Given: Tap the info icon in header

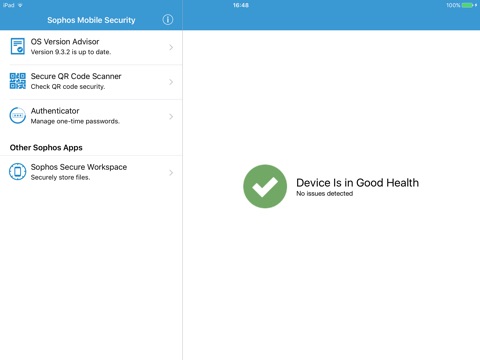Looking at the screenshot, I should coord(168,20).
